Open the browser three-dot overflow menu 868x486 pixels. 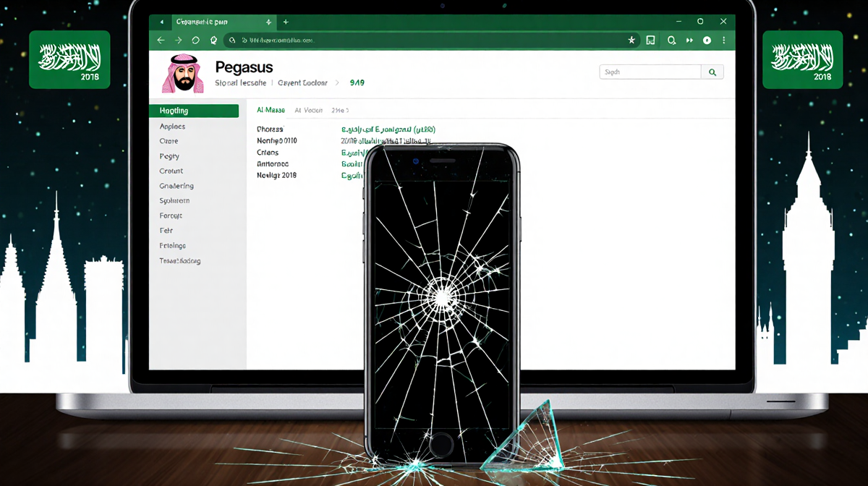pyautogui.click(x=723, y=40)
